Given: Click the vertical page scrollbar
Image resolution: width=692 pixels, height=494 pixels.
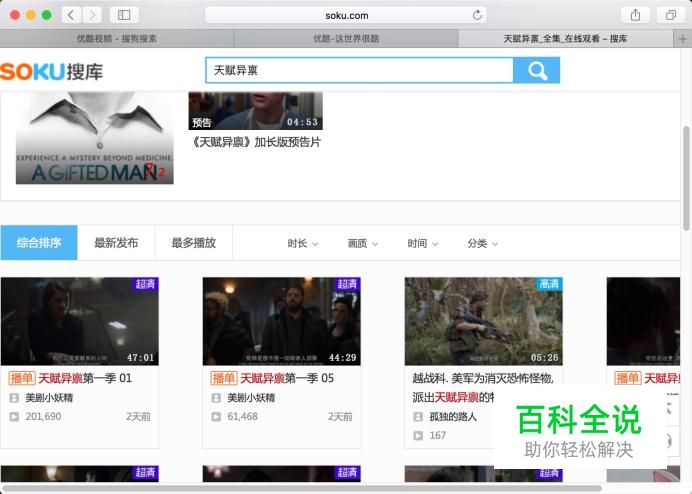Looking at the screenshot, I should 687,178.
